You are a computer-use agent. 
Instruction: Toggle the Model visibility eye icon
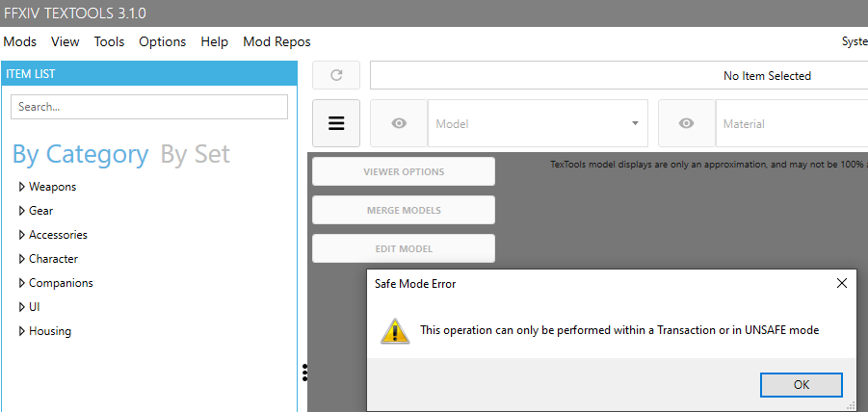point(399,123)
